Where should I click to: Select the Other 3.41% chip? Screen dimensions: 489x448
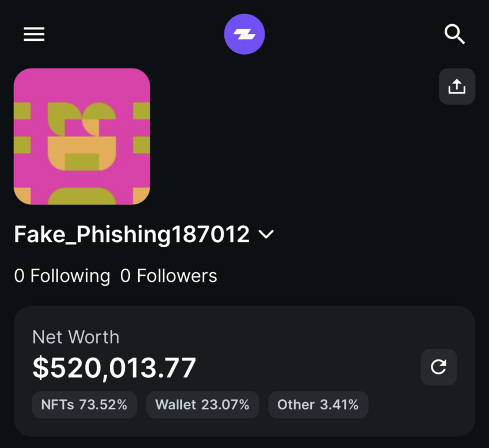click(318, 405)
